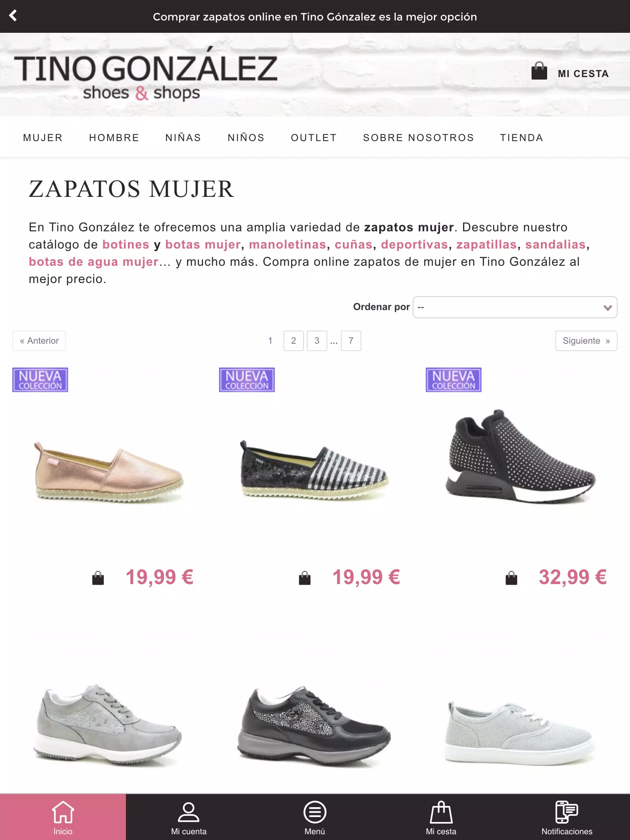
Task: Open Mi cuenta in bottom bar
Action: (x=189, y=817)
